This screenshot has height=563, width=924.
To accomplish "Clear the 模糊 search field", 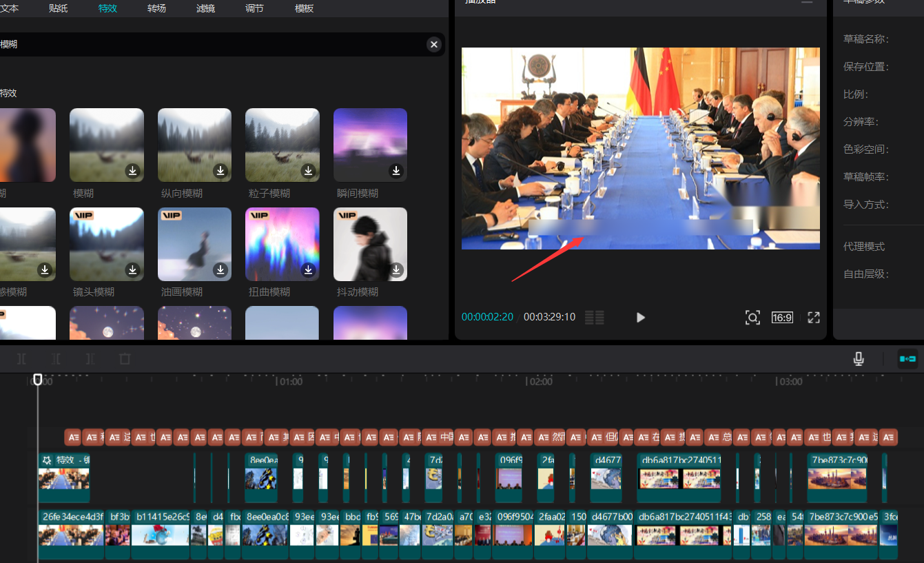I will (x=434, y=45).
